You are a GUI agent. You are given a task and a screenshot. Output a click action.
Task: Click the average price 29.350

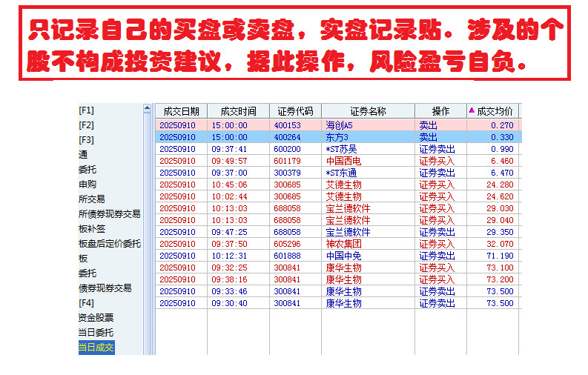click(x=500, y=232)
